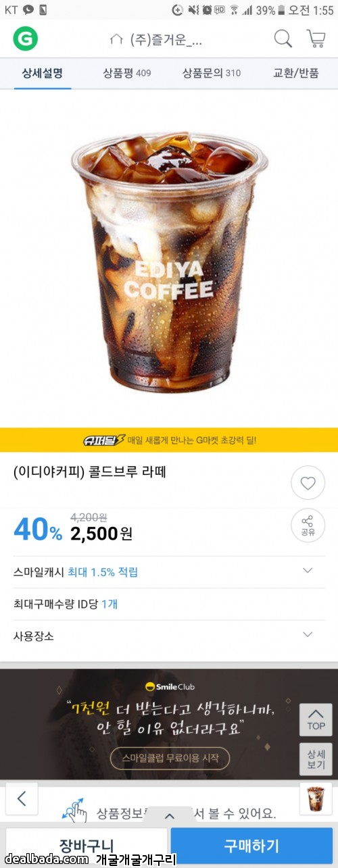Tap the green Gmarket G logo
Screen dimensions: 338x868
click(25, 39)
